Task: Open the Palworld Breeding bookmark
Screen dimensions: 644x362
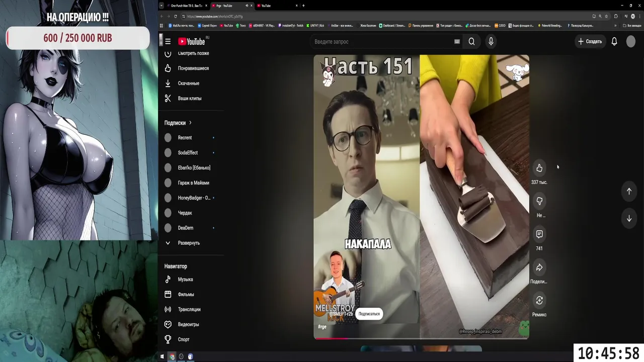Action: click(550, 25)
